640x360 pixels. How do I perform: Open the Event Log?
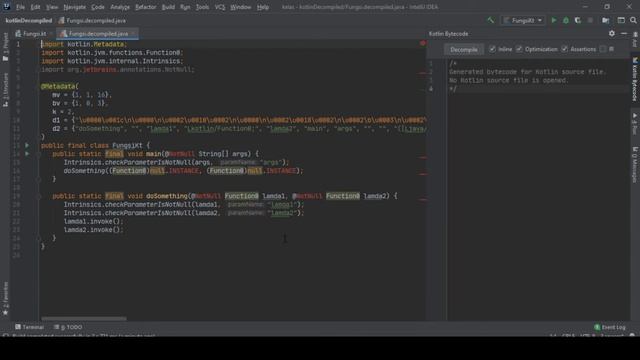pos(609,327)
